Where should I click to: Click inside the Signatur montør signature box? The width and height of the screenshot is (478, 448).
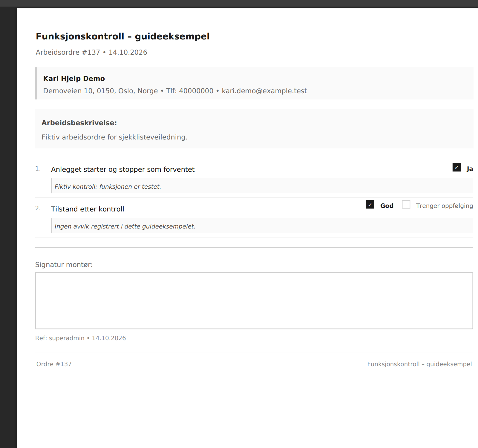pos(254,300)
